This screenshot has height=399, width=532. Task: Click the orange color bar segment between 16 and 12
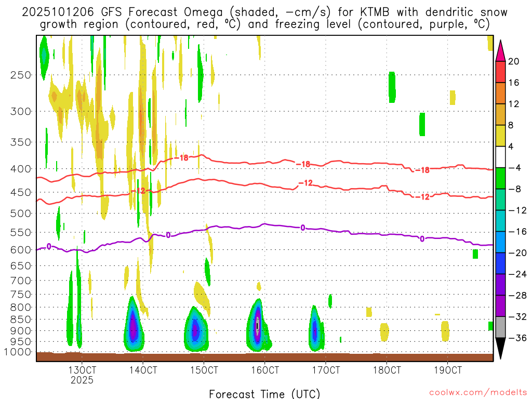click(501, 93)
